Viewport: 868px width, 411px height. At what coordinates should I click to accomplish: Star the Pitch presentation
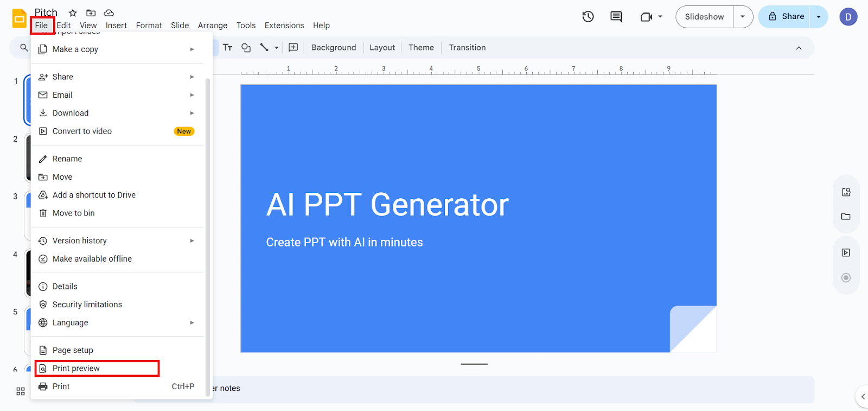[x=73, y=12]
